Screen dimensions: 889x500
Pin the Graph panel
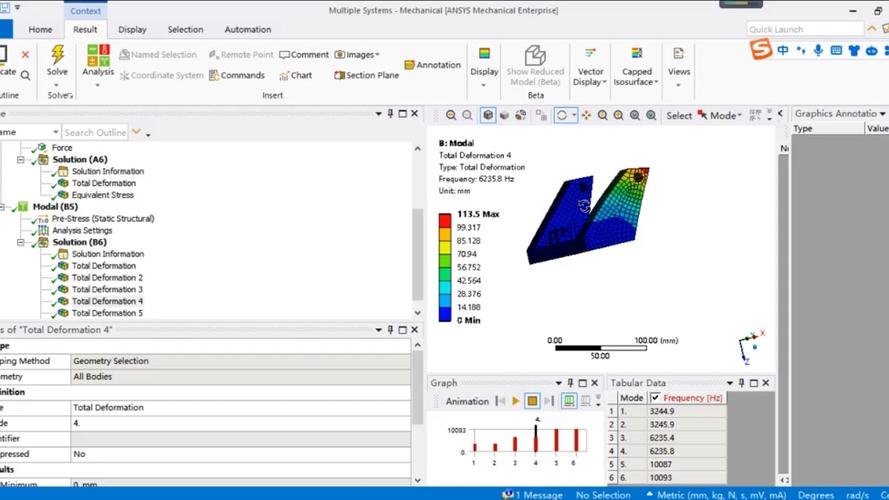coord(570,383)
